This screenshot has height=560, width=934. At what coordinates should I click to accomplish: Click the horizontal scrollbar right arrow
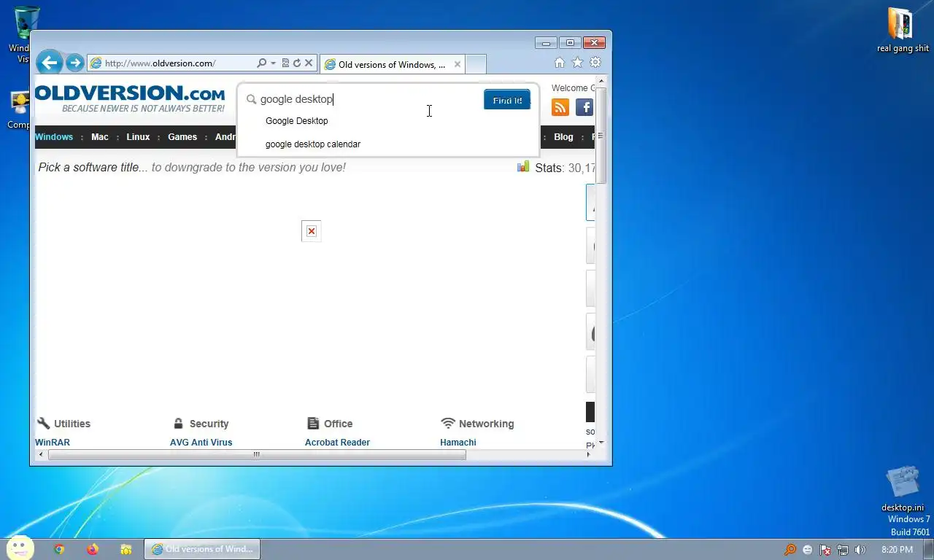pos(589,455)
